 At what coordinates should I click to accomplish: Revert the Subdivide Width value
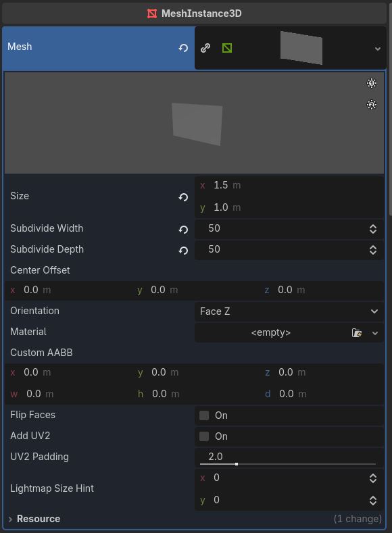[x=183, y=230]
